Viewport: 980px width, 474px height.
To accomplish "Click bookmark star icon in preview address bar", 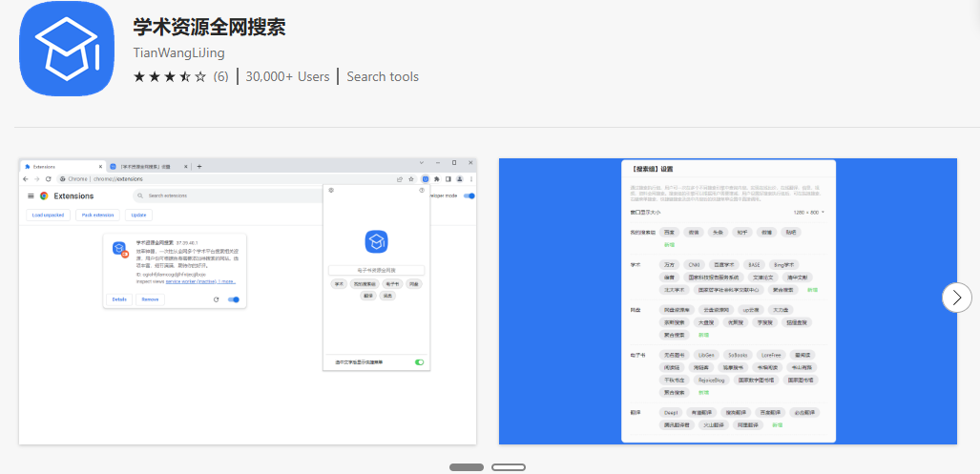I will [x=410, y=178].
